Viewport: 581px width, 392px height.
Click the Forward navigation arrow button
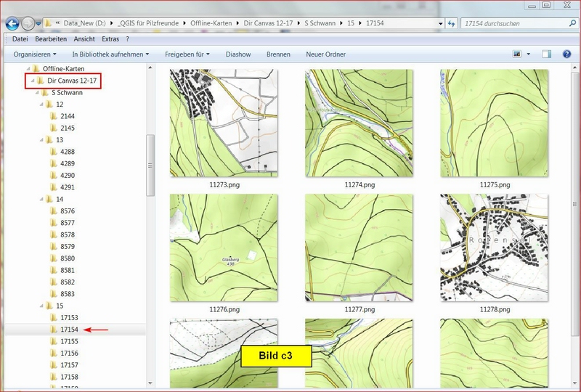point(28,23)
